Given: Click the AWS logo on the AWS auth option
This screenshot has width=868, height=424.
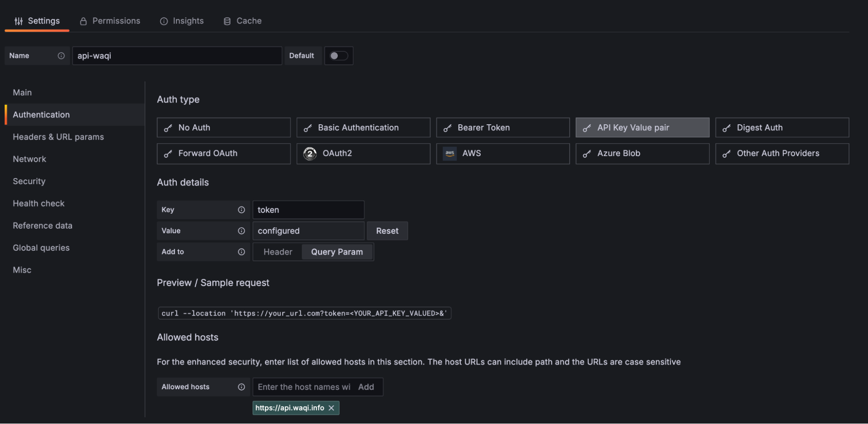Looking at the screenshot, I should point(450,153).
